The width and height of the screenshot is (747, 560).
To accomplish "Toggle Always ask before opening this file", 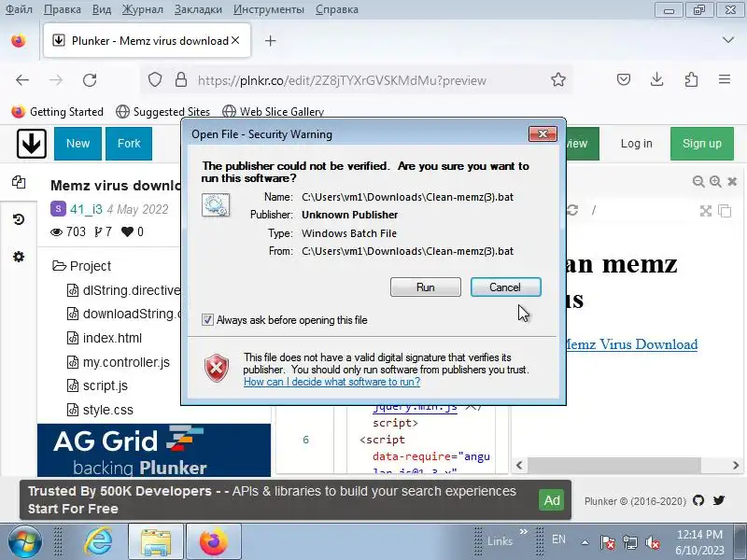I will [x=207, y=319].
